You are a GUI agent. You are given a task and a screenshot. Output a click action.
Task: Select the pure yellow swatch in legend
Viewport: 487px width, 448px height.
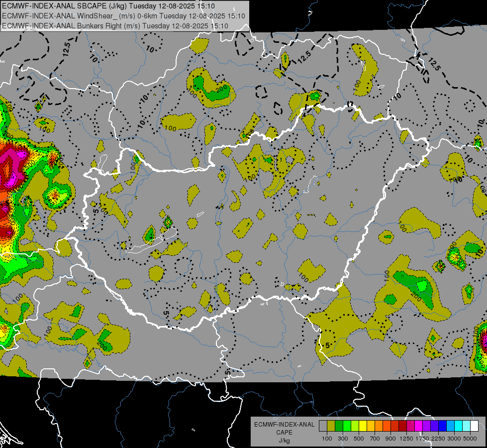363,426
